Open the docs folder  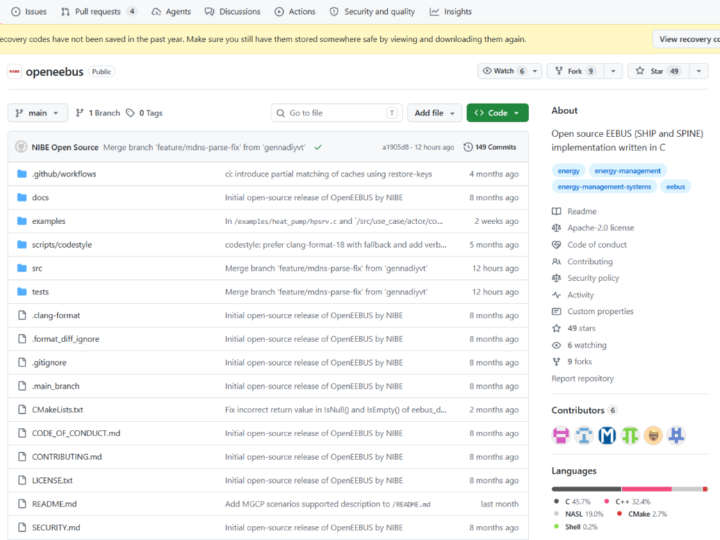40,197
